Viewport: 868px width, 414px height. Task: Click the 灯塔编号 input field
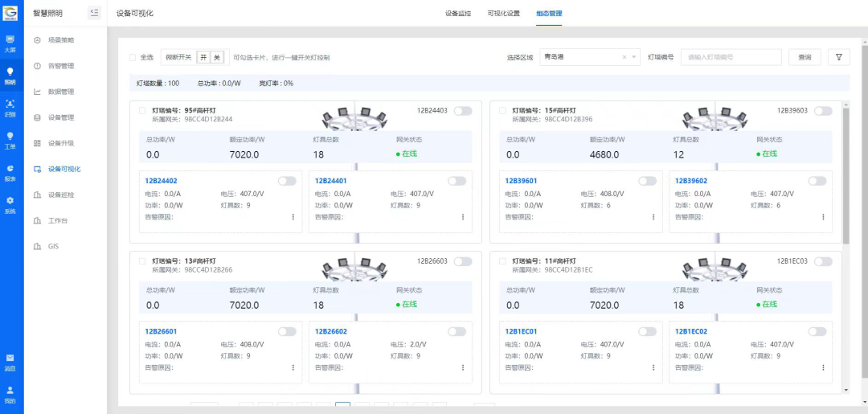[731, 57]
